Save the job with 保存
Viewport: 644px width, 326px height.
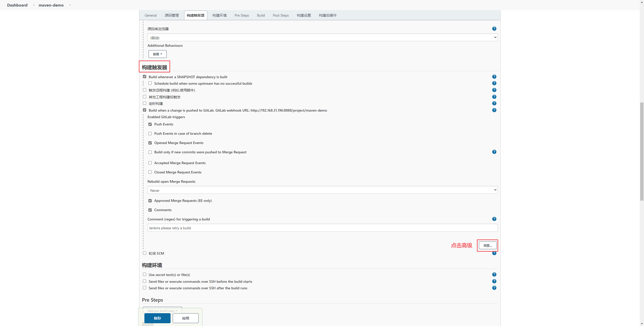tap(157, 318)
